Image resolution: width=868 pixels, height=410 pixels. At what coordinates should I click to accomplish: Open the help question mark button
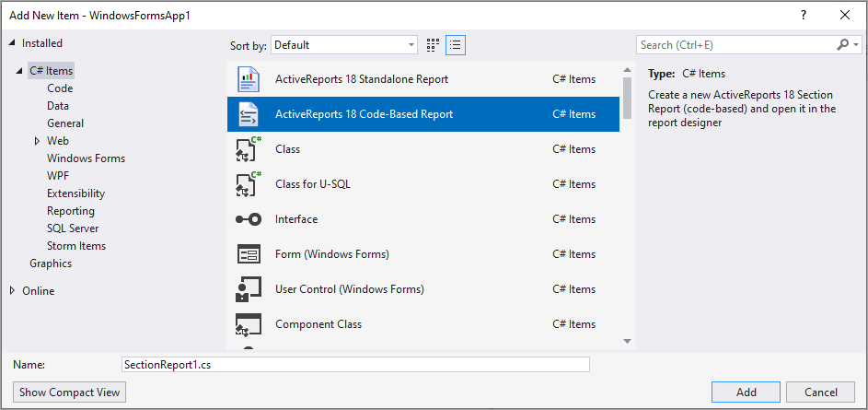(804, 15)
